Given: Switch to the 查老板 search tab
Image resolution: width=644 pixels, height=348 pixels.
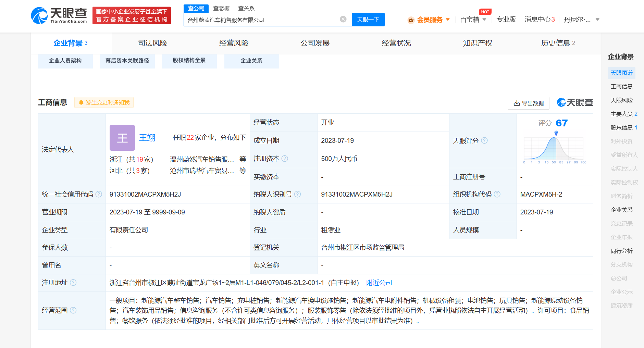Looking at the screenshot, I should (x=221, y=8).
